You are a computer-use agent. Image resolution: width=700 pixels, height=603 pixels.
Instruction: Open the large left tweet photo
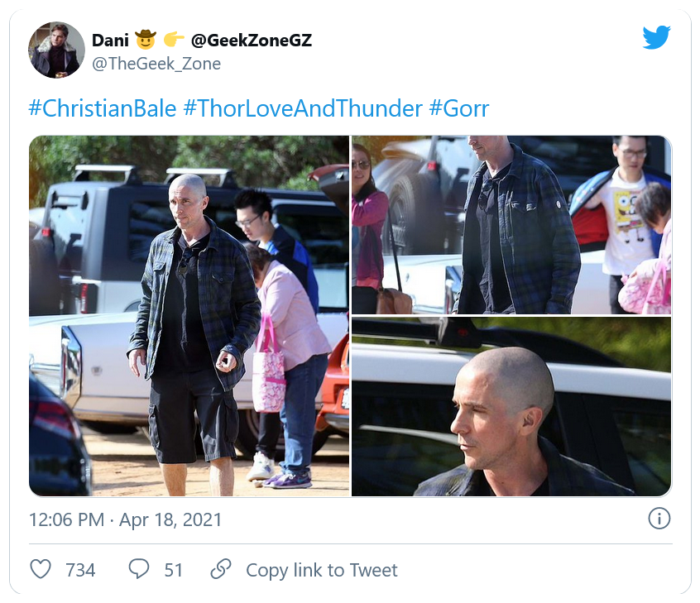189,316
